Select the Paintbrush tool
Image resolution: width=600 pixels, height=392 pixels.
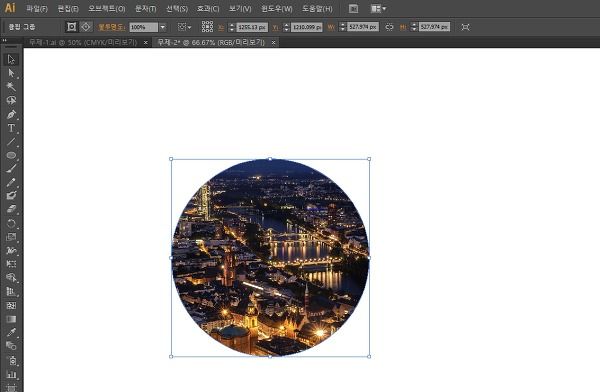[x=11, y=168]
